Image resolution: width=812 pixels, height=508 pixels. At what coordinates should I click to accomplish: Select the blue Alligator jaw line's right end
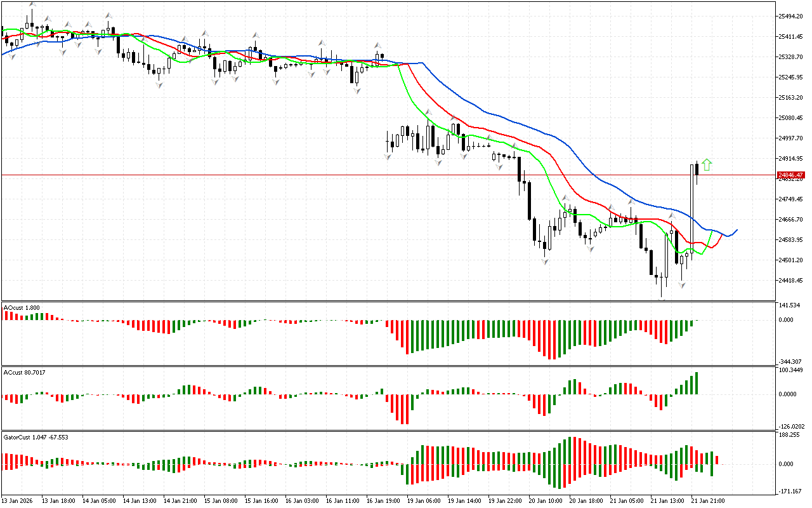pyautogui.click(x=736, y=230)
